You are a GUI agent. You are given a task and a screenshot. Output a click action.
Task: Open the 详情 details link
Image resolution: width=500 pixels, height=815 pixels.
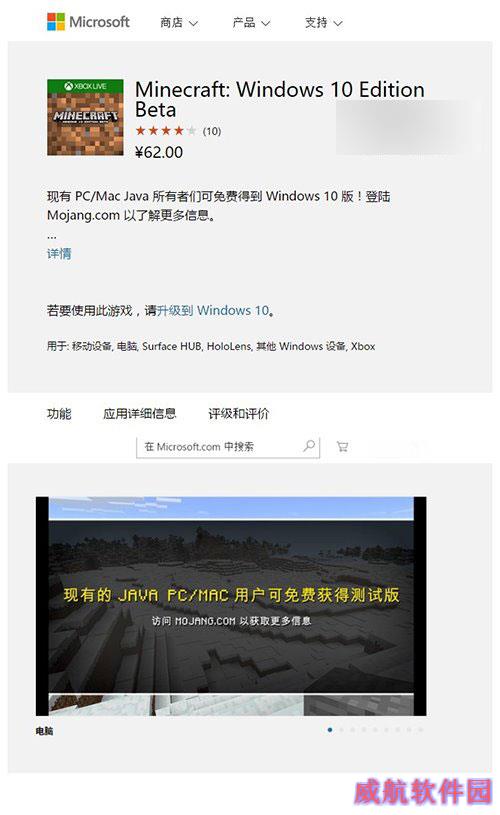[x=59, y=254]
